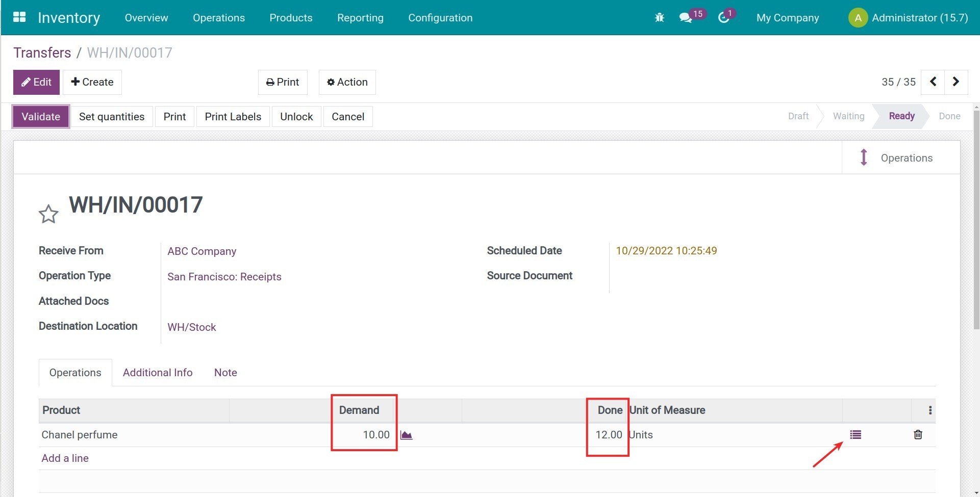
Task: Open the Configuration menu
Action: pos(440,18)
